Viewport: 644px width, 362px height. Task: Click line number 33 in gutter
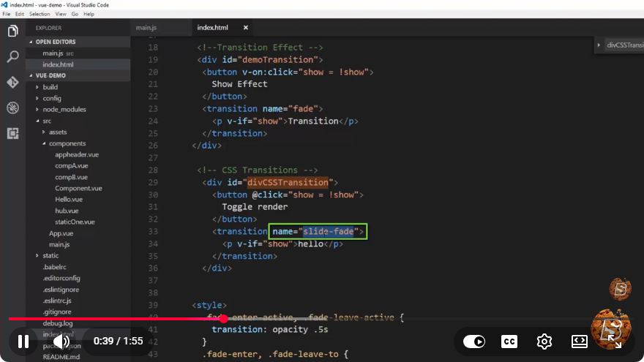(153, 232)
